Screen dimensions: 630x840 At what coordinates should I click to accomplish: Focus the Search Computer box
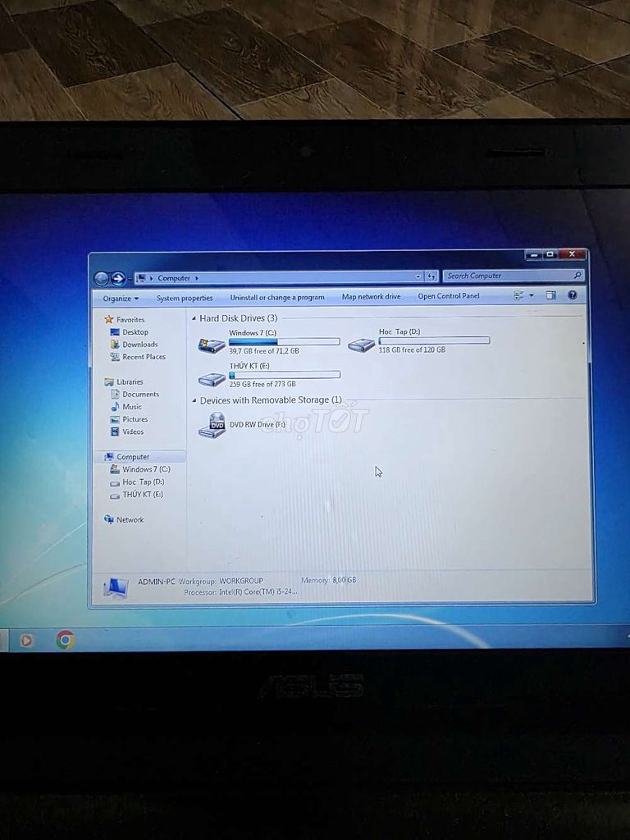tap(514, 276)
